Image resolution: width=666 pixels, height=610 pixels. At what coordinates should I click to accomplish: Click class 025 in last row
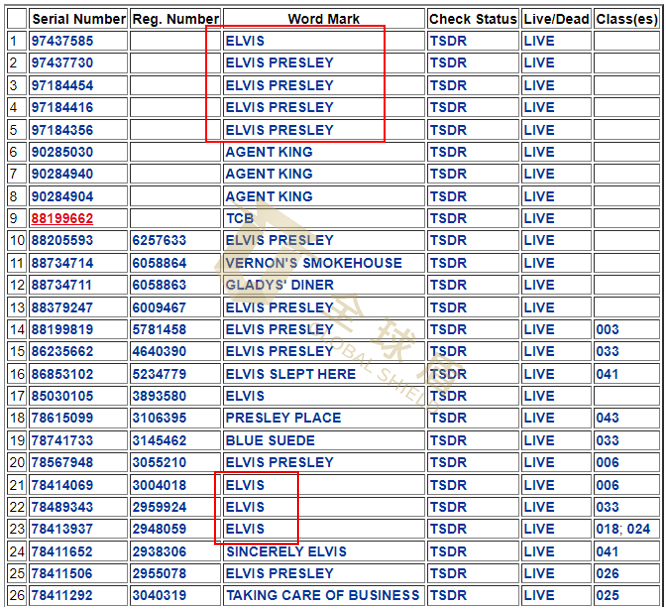(x=607, y=595)
